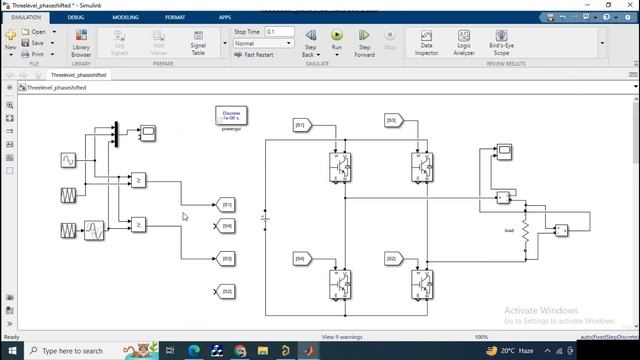The width and height of the screenshot is (640, 360).
Task: Open the Bird's-Eye Scope
Action: 501,43
